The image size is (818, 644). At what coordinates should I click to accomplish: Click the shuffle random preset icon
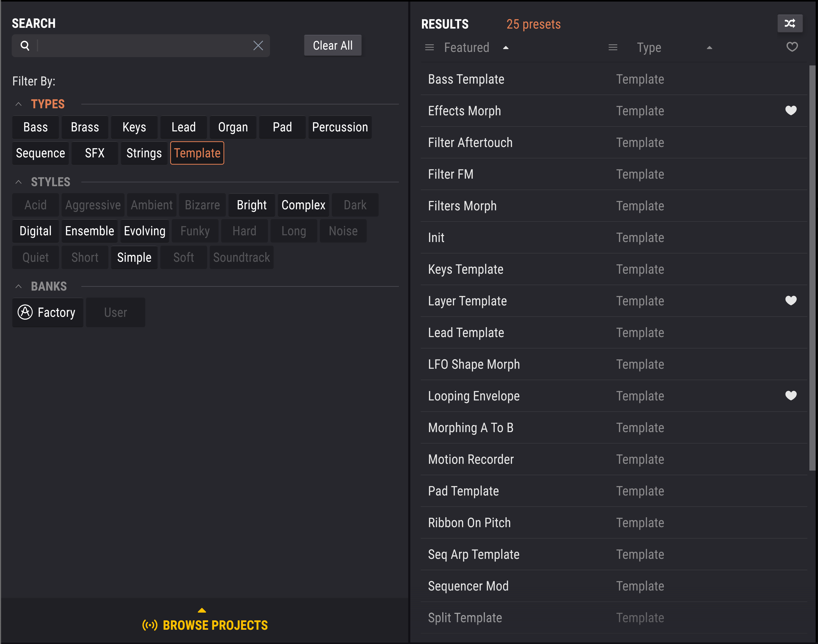[x=790, y=23]
